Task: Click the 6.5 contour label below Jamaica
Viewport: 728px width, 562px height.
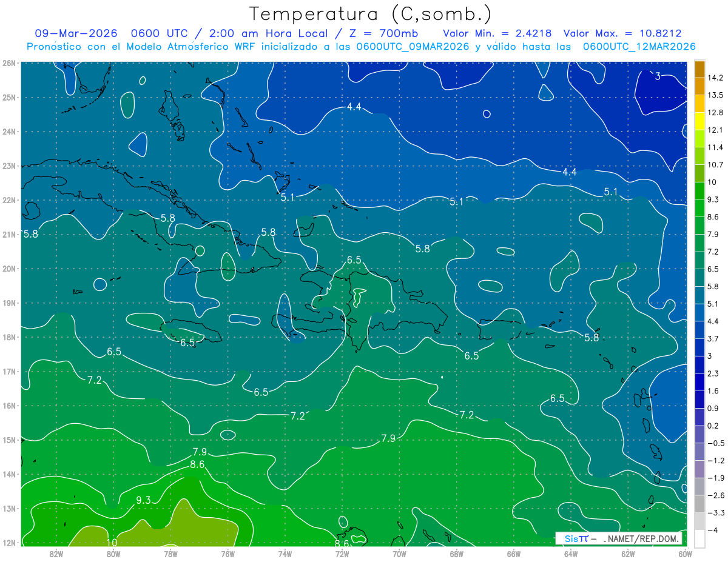Action: click(188, 343)
